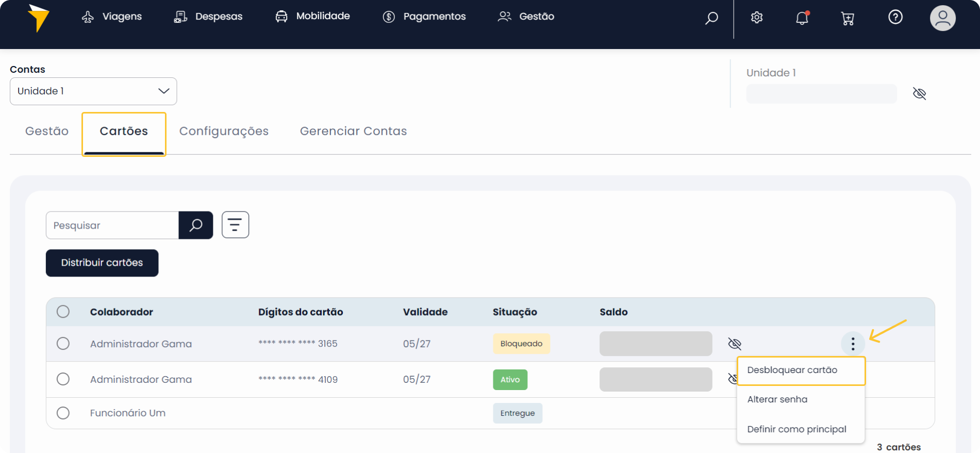Screen dimensions: 980x453
Task: Switch to the Configurações tab
Action: tap(224, 131)
